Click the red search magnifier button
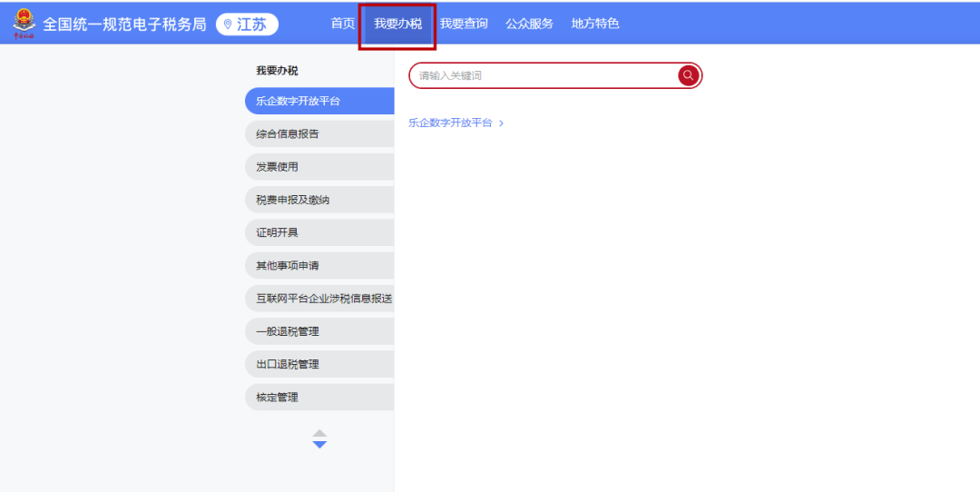The height and width of the screenshot is (492, 980). [688, 75]
